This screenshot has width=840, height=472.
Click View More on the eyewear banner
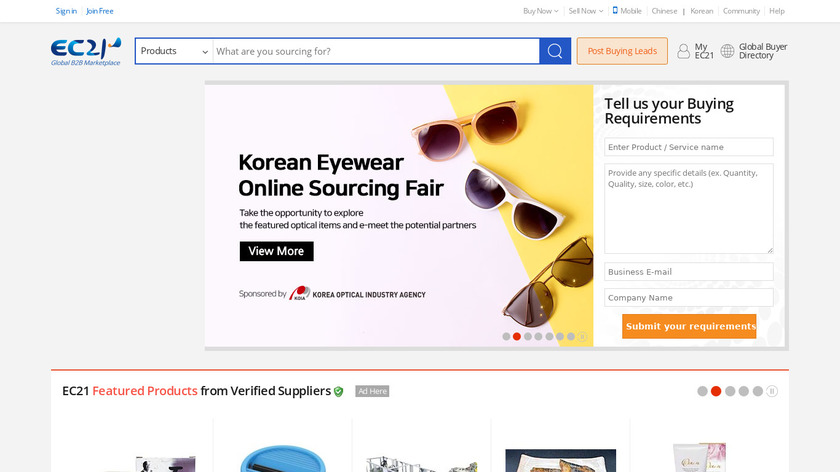(276, 251)
